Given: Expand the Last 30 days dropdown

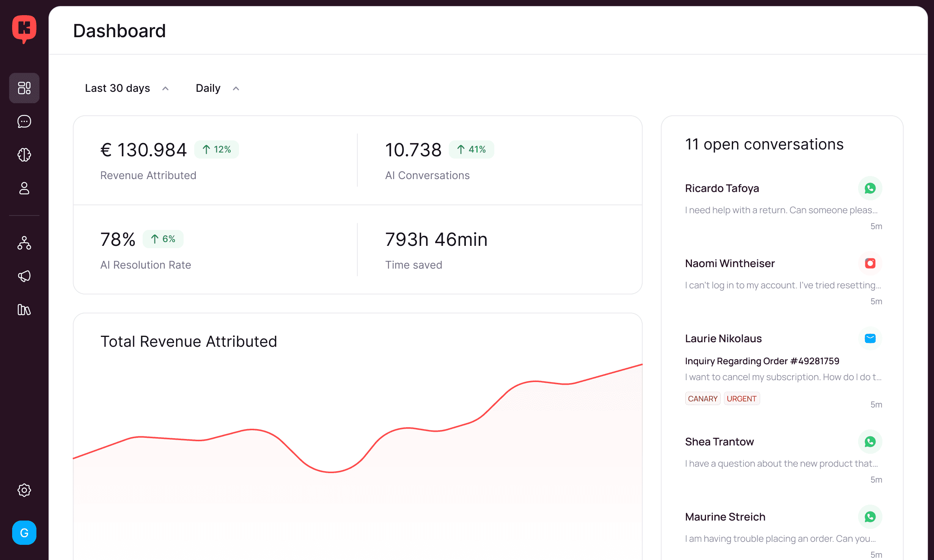Looking at the screenshot, I should pyautogui.click(x=127, y=88).
